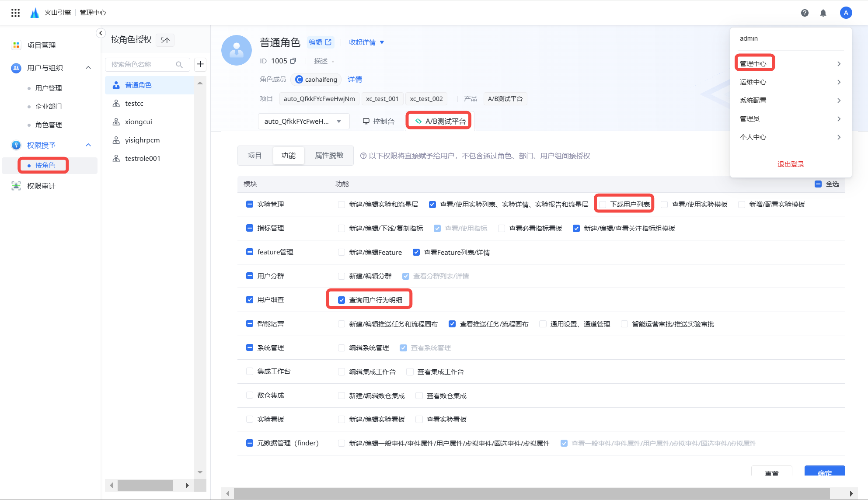Copy the role ID 1005
The height and width of the screenshot is (500, 868).
point(293,61)
